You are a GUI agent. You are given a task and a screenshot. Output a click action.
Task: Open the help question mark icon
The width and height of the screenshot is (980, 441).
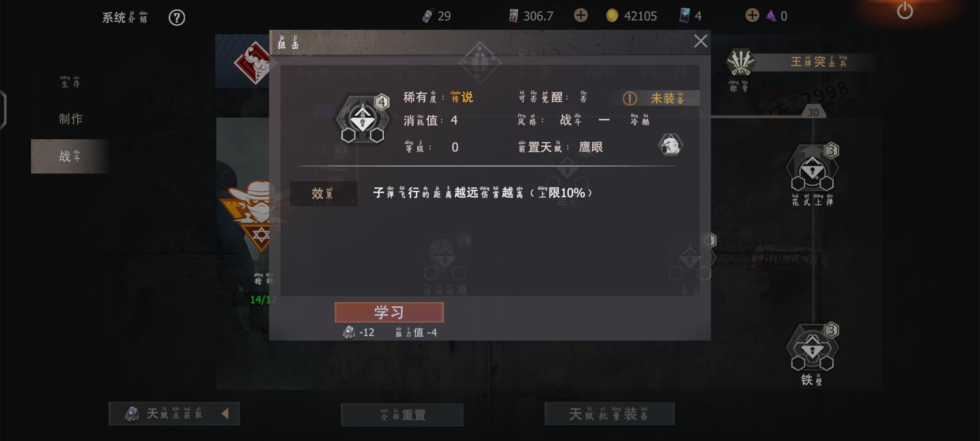pyautogui.click(x=177, y=18)
